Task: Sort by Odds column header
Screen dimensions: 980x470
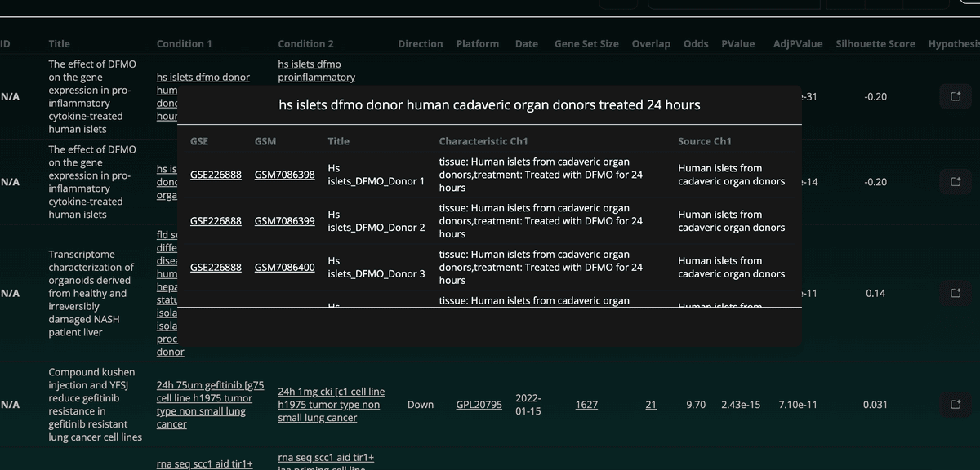Action: [x=696, y=44]
